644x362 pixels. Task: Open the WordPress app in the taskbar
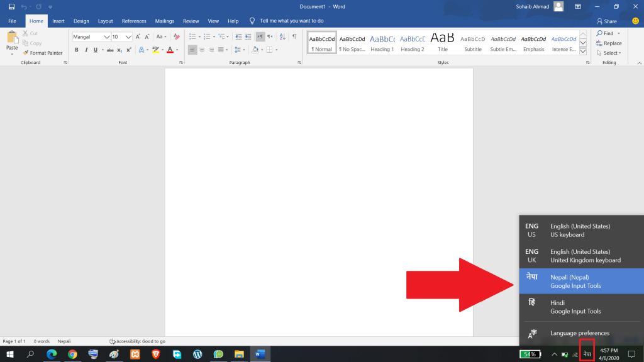197,354
